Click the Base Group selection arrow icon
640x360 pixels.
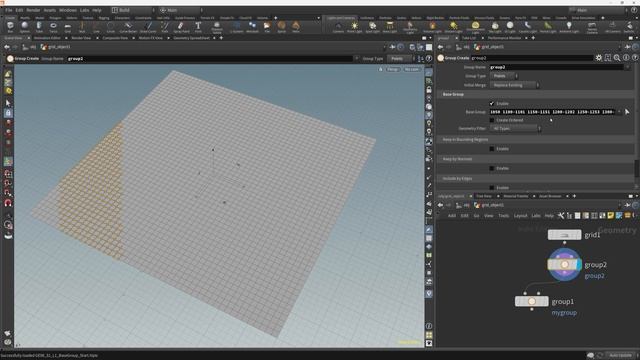[627, 111]
